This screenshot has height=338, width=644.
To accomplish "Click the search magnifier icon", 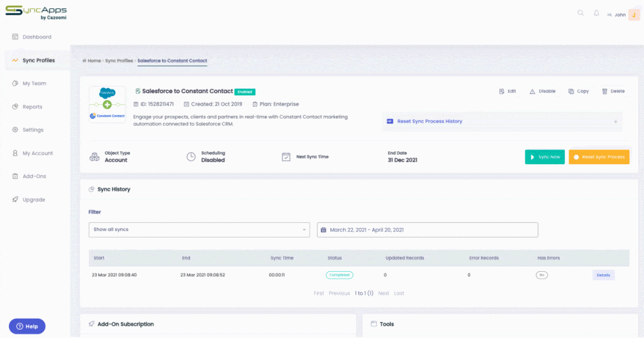I will pos(580,13).
